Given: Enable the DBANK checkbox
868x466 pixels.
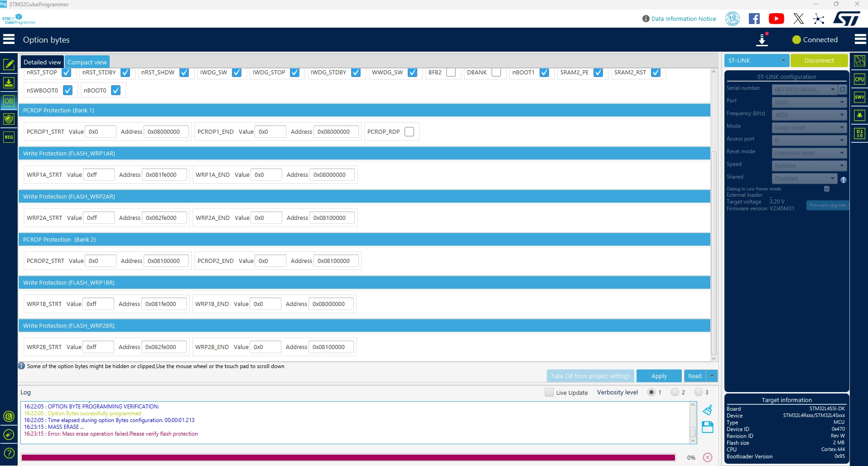Looking at the screenshot, I should (497, 72).
